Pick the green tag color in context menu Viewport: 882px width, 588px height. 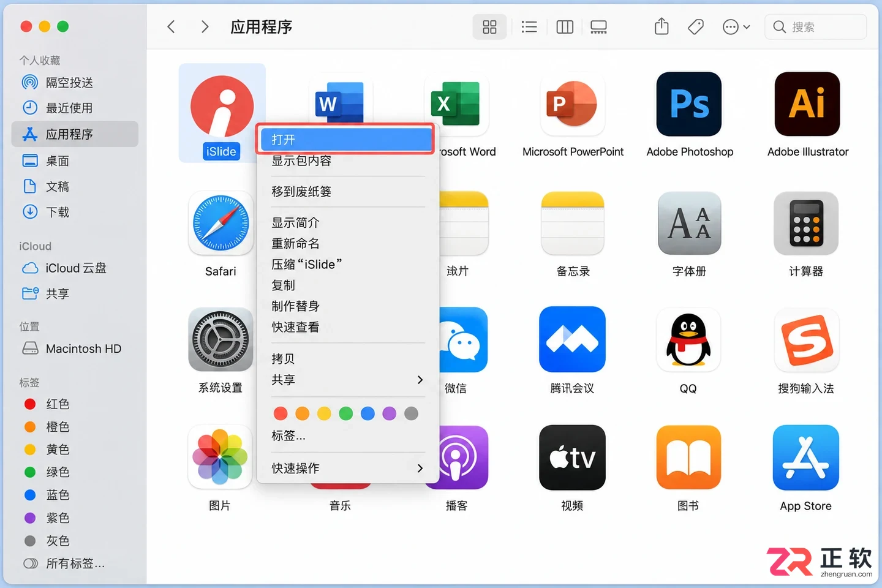point(346,413)
